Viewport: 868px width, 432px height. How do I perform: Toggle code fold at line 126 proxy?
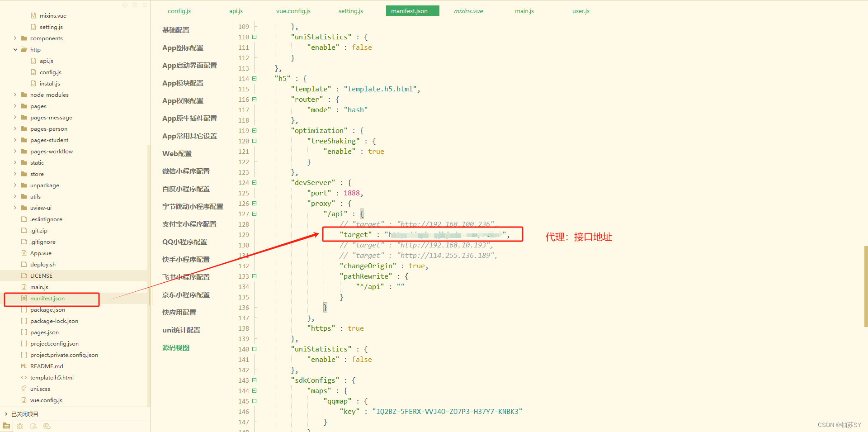click(x=255, y=204)
